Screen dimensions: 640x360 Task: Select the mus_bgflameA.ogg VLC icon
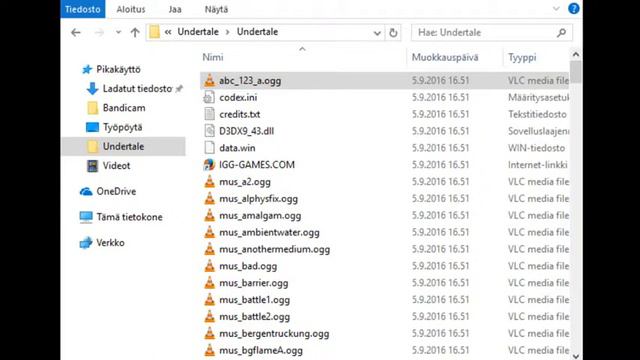click(x=209, y=350)
